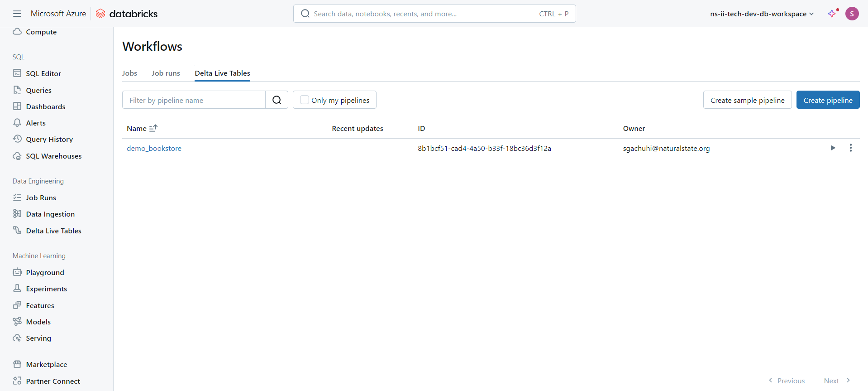
Task: Open the kebab menu for demo_bookstore
Action: pos(851,148)
